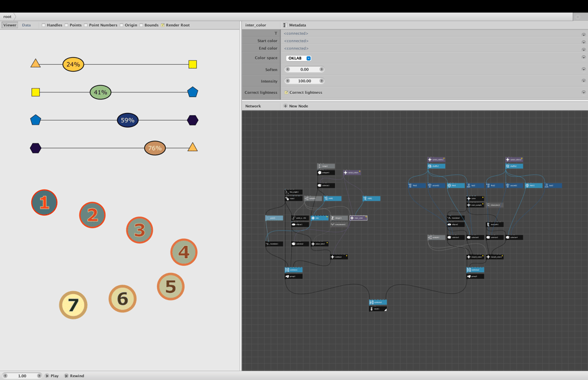
Task: Select the morph_color2 node
Action: click(x=495, y=257)
